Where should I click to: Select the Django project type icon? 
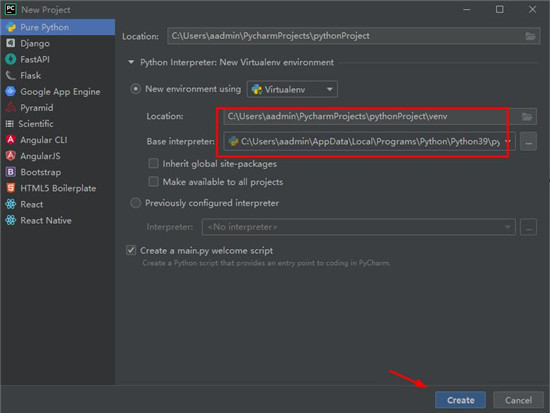(11, 43)
